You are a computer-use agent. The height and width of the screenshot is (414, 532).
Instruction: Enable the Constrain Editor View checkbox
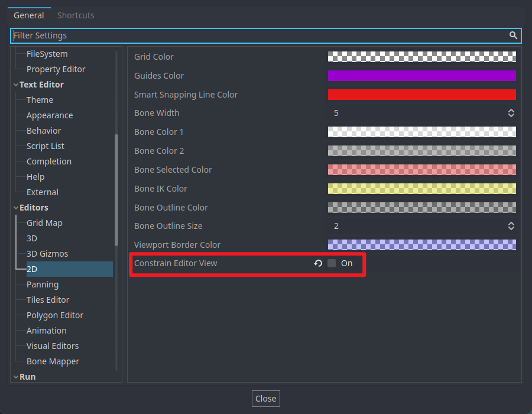[332, 264]
